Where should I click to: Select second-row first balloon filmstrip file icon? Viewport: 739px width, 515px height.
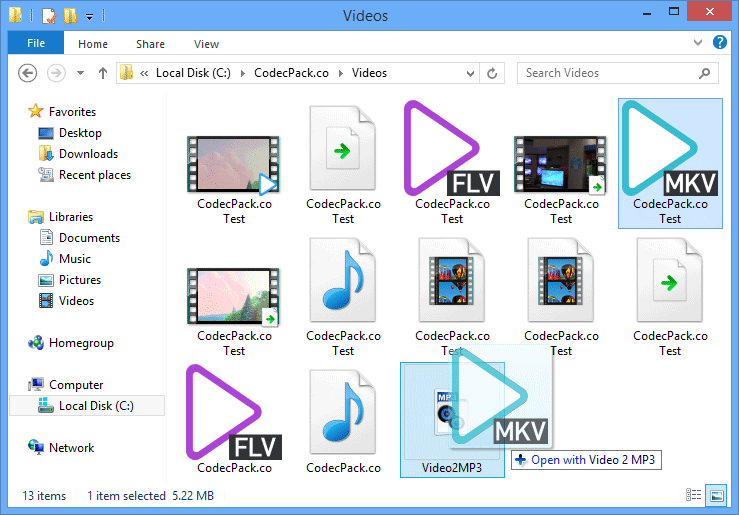[452, 280]
